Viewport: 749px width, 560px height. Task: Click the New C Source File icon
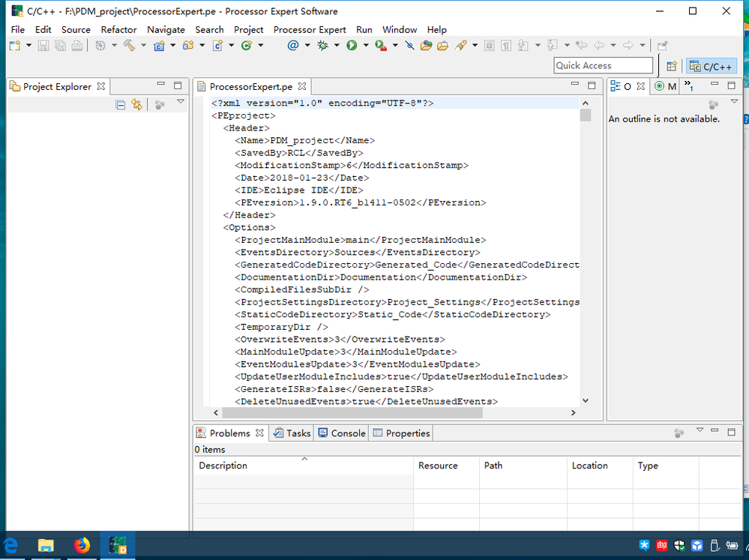[218, 46]
